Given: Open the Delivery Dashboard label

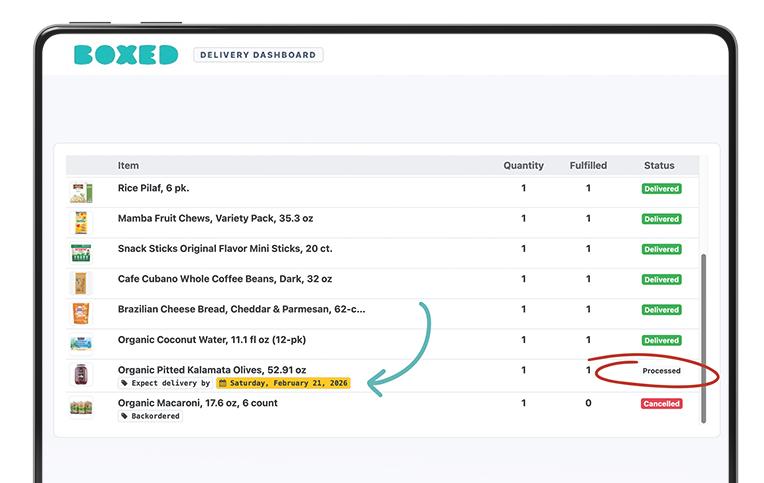Looking at the screenshot, I should click(258, 55).
